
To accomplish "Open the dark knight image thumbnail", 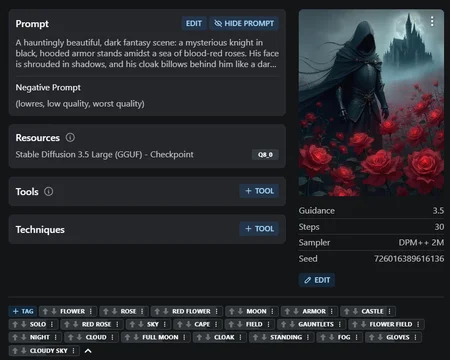I will [x=371, y=103].
